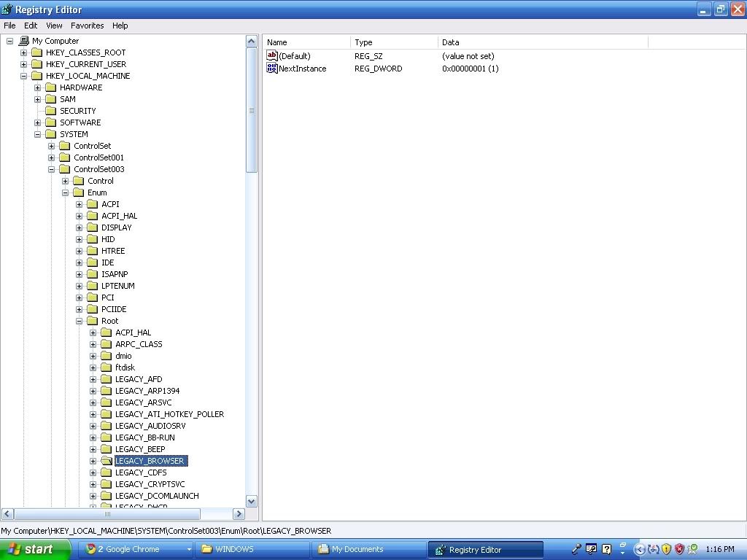Collapse the My Computer root node
Screen dimensions: 747x560
tap(9, 41)
